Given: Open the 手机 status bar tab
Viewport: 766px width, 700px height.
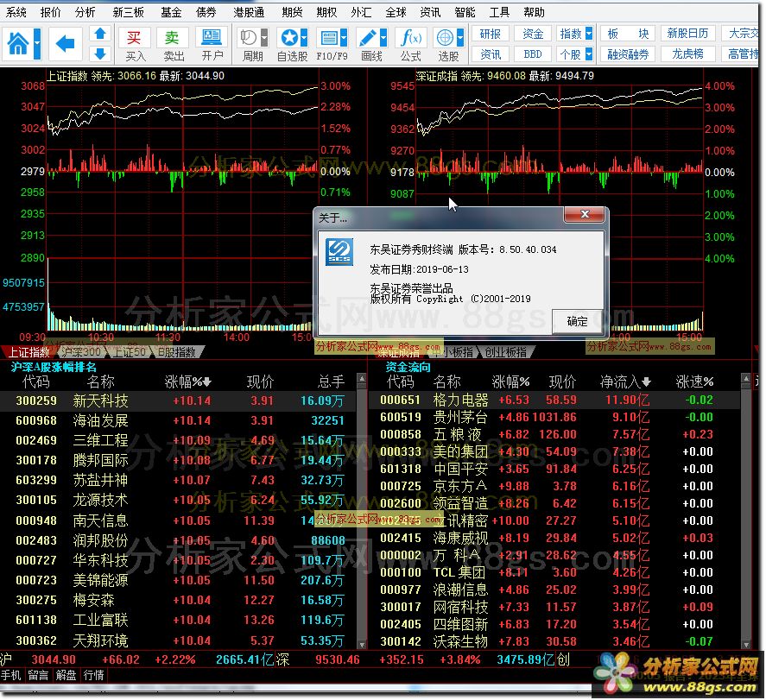Looking at the screenshot, I should click(10, 675).
